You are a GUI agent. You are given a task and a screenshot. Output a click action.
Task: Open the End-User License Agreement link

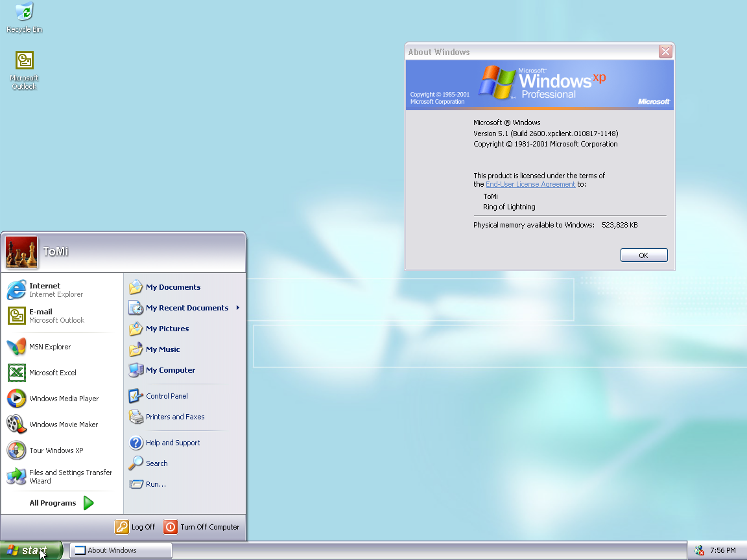[530, 184]
